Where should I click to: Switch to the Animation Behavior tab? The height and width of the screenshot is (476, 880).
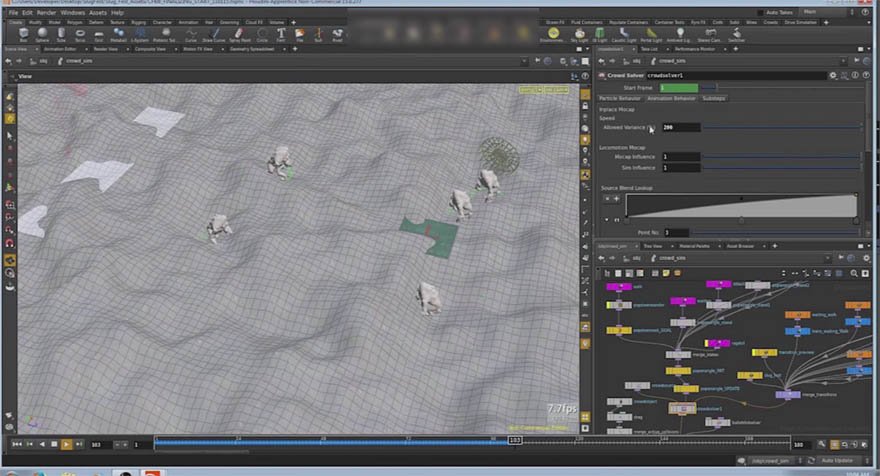(671, 98)
